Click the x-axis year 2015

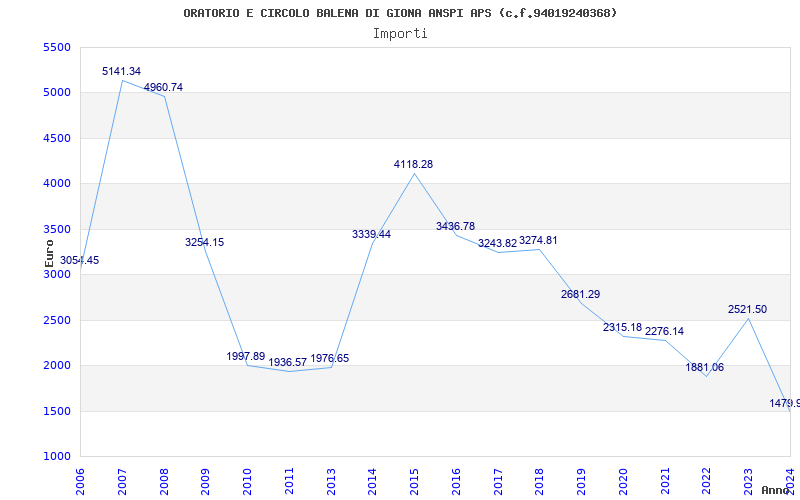tap(415, 482)
